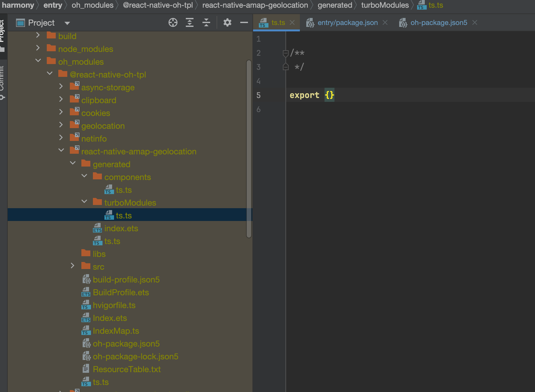
Task: Select ts.ts under components folder
Action: coord(124,190)
